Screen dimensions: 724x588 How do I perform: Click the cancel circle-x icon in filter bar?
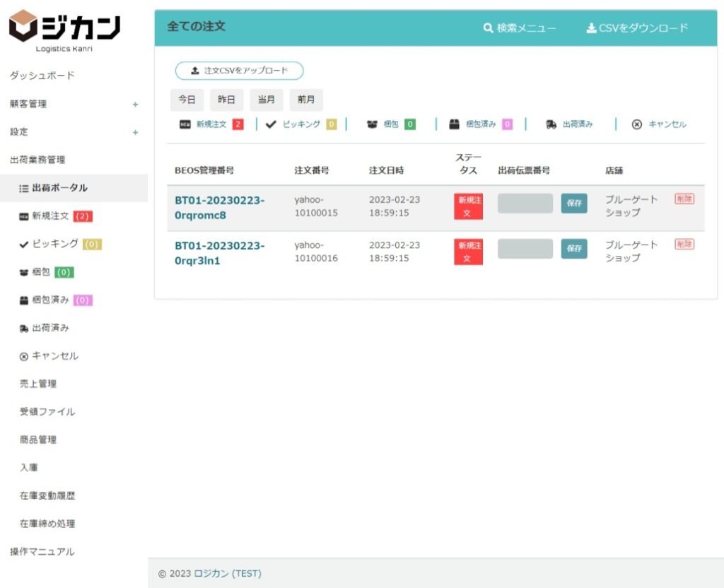click(636, 124)
